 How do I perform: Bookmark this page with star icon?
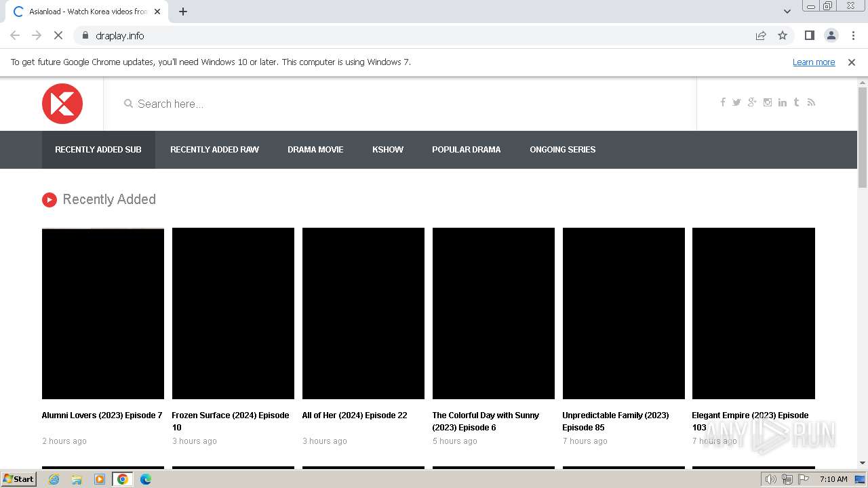click(783, 36)
